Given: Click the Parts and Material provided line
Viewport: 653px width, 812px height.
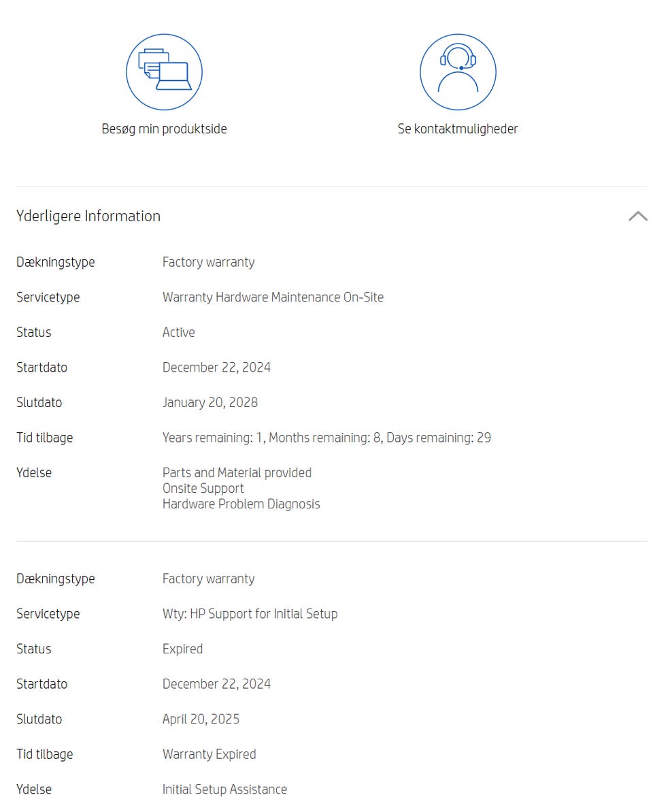Looking at the screenshot, I should click(237, 472).
